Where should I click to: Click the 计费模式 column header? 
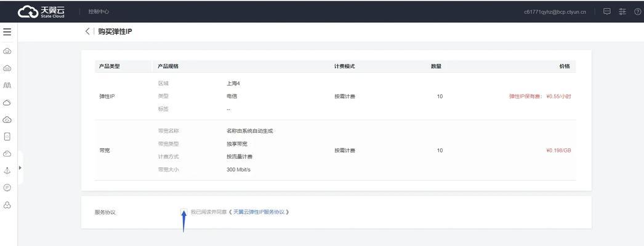(x=345, y=66)
